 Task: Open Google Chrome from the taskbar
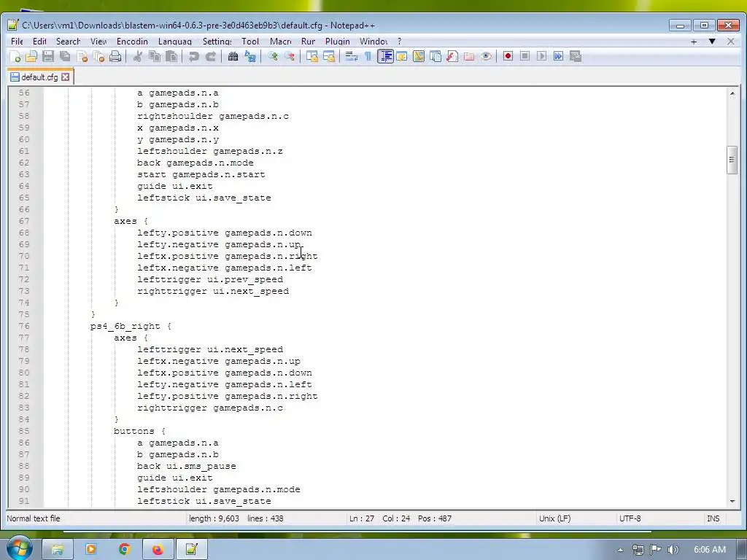[x=124, y=549]
